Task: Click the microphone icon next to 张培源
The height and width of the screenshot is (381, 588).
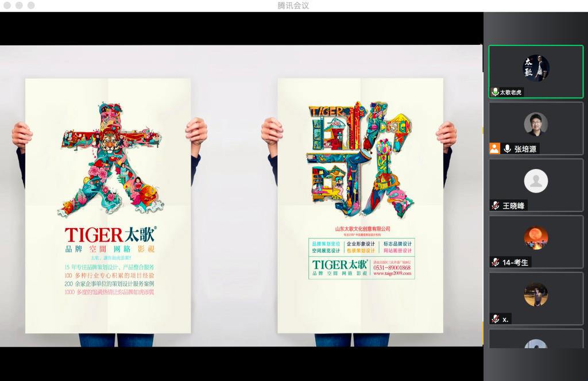Action: tap(507, 148)
